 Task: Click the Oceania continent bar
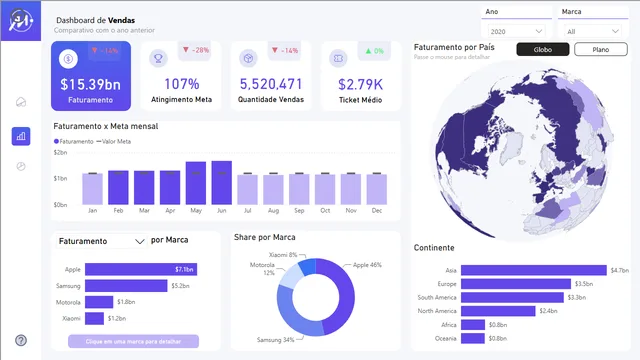(473, 338)
